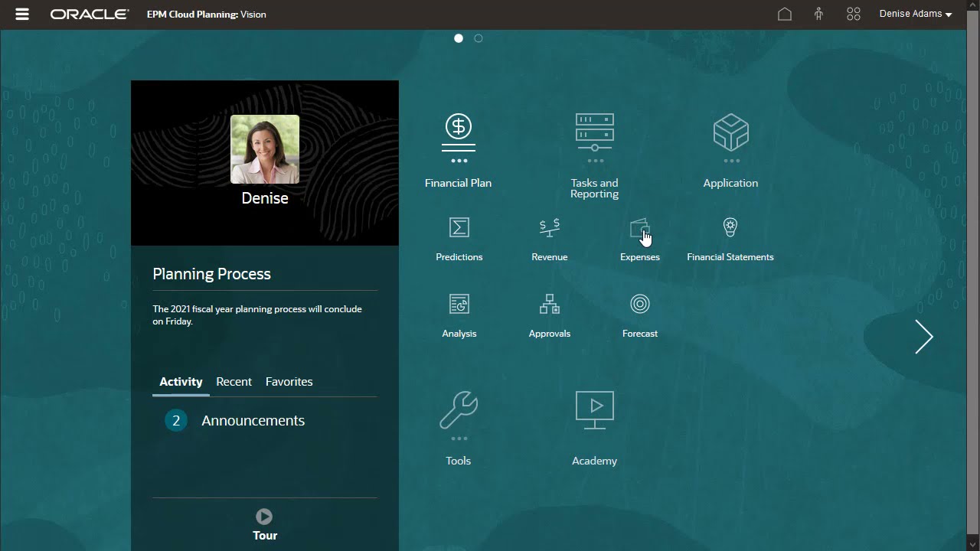The height and width of the screenshot is (551, 980).
Task: Open the Accessibility Settings icon
Action: (x=818, y=15)
